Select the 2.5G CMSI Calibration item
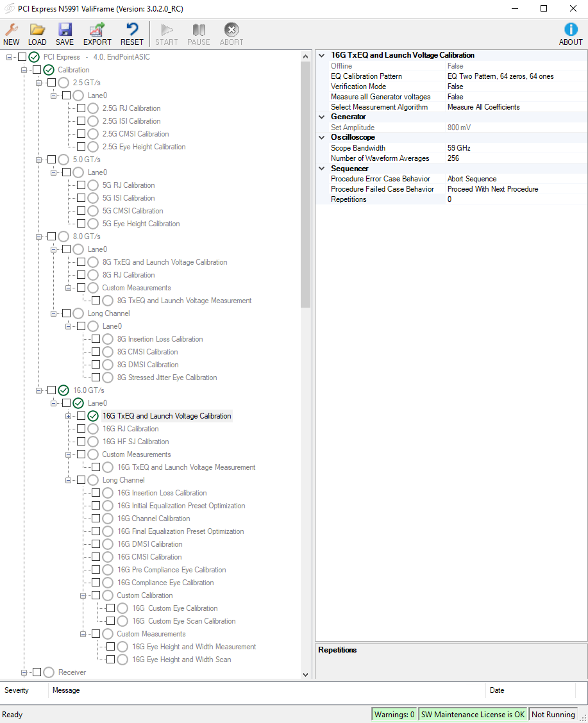This screenshot has height=723, width=588. click(x=135, y=134)
